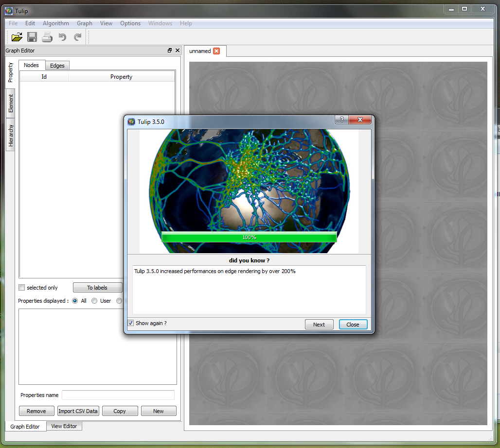The height and width of the screenshot is (448, 500).
Task: Click the Copy button
Action: (120, 411)
